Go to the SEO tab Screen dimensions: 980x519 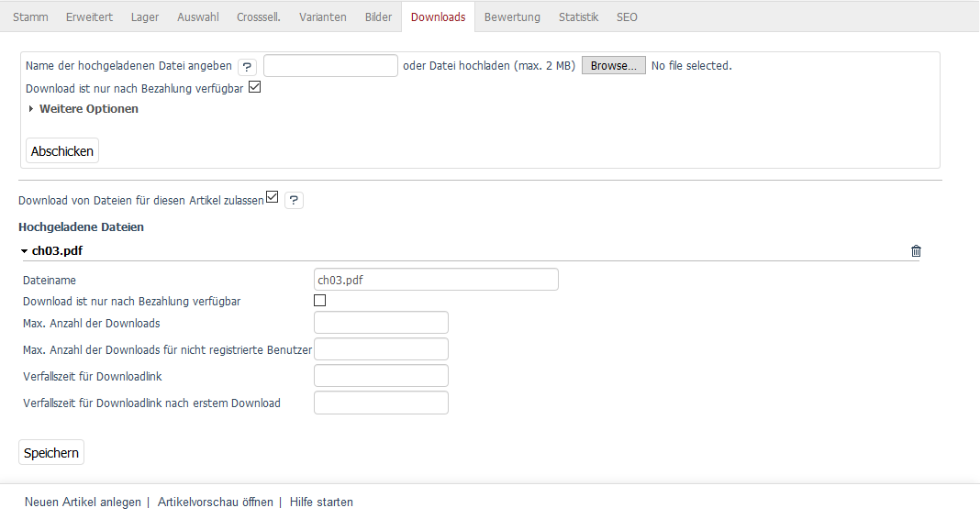[627, 17]
